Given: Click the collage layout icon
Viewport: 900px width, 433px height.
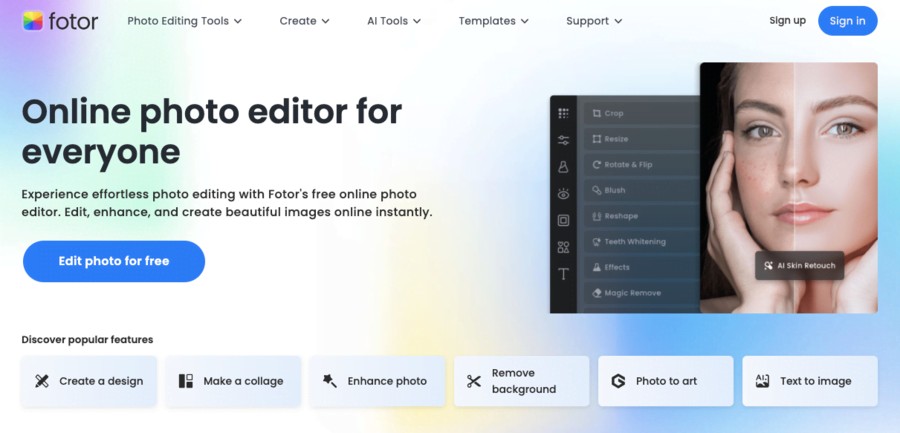Looking at the screenshot, I should click(185, 381).
